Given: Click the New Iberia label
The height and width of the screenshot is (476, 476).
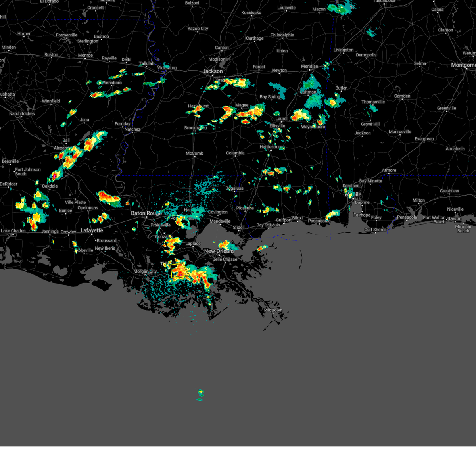Looking at the screenshot, I should click(x=105, y=248).
